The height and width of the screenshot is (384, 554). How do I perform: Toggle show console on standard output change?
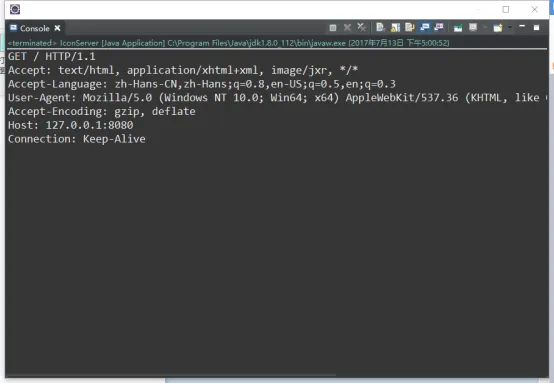click(x=425, y=27)
